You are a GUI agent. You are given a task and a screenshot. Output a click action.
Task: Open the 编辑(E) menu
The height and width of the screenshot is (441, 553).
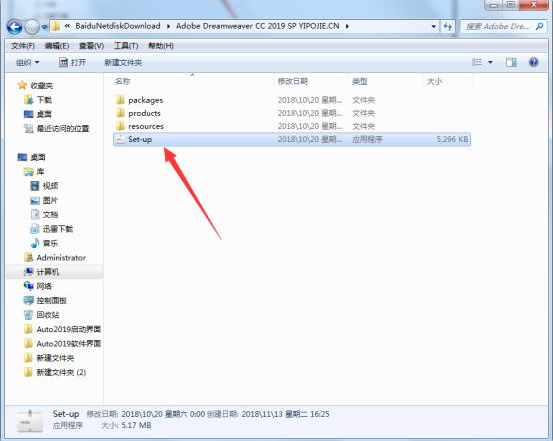(x=57, y=46)
